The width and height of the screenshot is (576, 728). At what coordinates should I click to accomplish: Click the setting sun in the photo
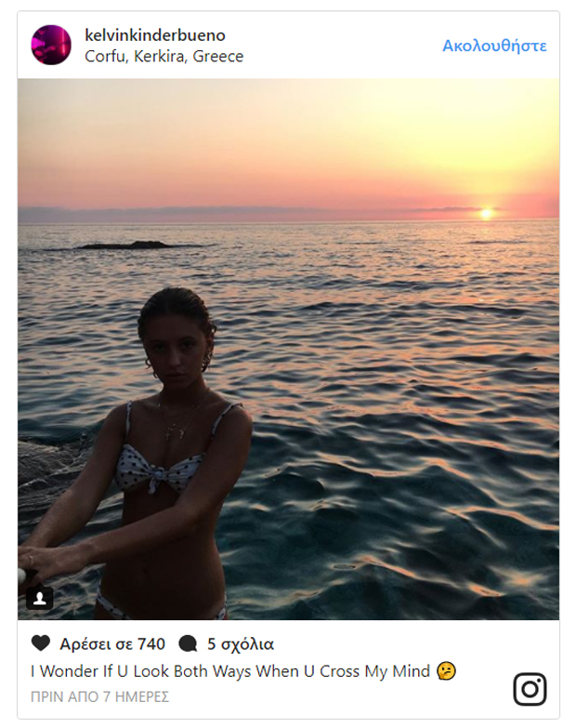point(485,214)
